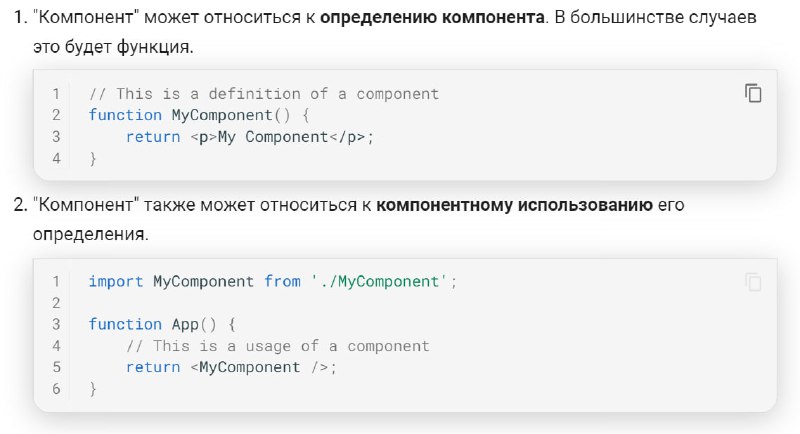Select the 'return <p>My Component</p>;' line

(x=250, y=137)
